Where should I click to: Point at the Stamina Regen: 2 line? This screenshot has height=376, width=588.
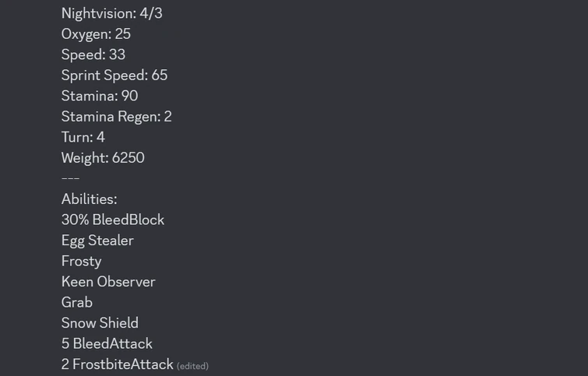117,117
